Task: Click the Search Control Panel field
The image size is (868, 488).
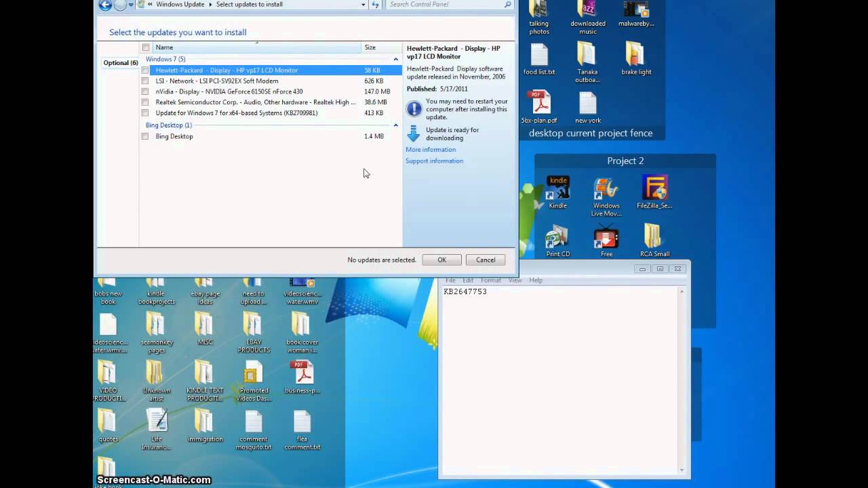Action: (x=446, y=4)
